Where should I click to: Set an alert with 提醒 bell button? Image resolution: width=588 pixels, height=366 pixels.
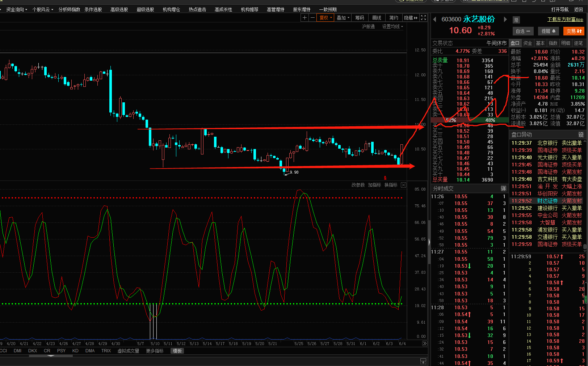[549, 31]
